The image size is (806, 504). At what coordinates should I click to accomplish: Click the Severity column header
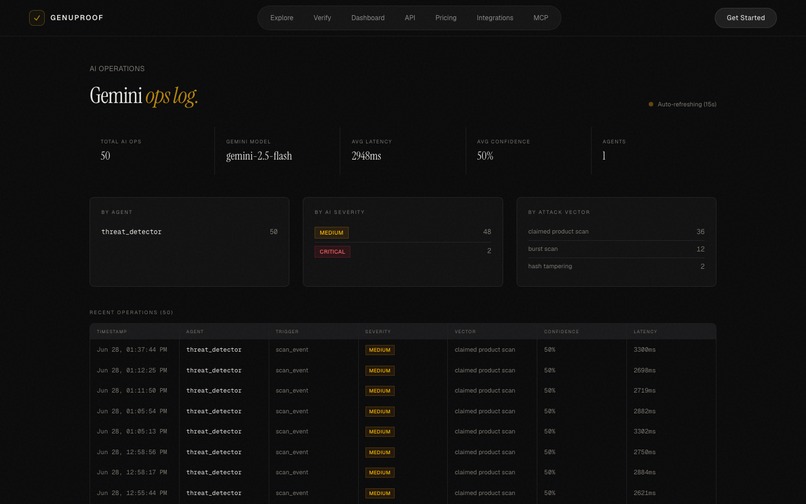click(x=378, y=332)
